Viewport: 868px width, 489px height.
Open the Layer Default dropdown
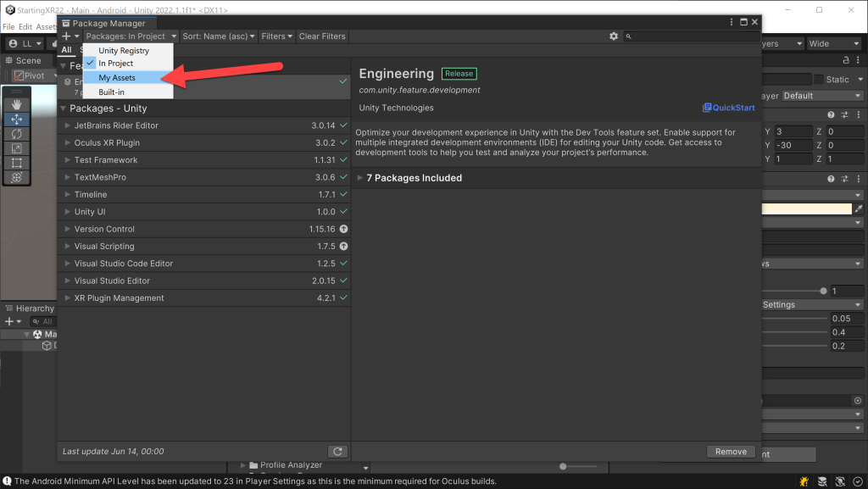tap(822, 96)
